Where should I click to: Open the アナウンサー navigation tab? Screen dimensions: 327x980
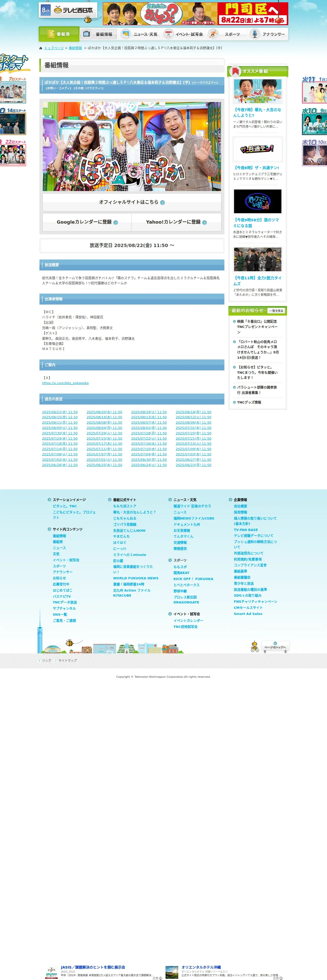[268, 34]
